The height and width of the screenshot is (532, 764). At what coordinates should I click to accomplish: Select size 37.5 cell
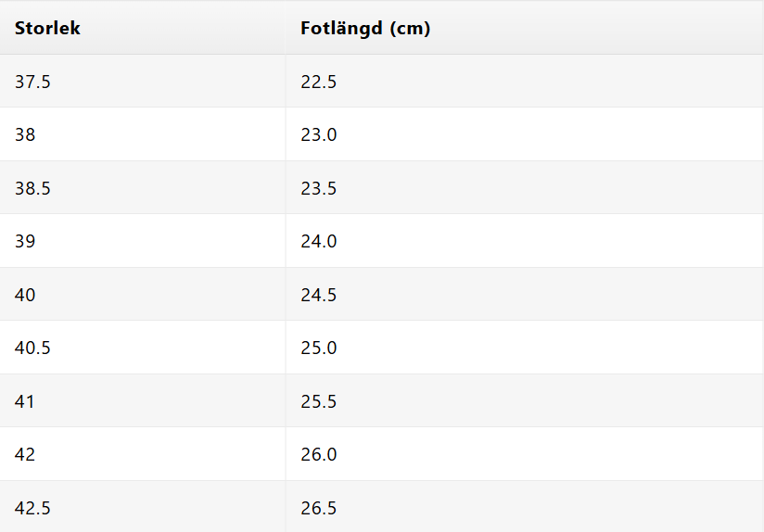tap(32, 82)
